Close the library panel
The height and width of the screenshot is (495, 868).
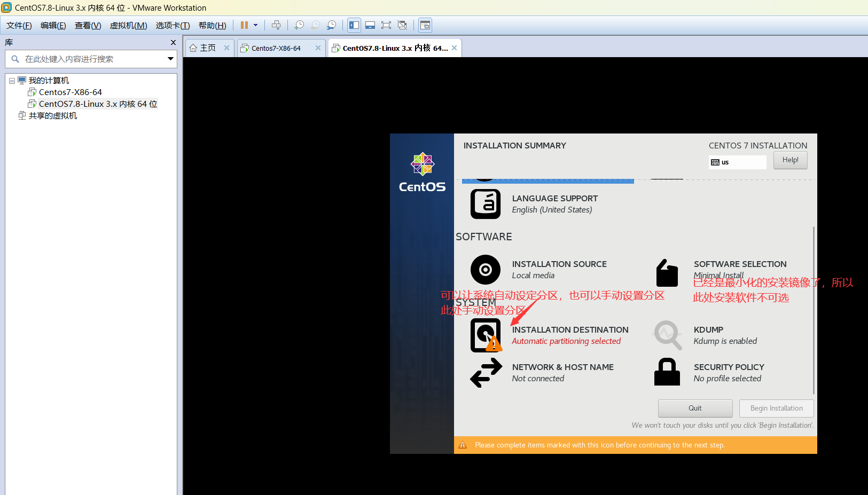[173, 42]
